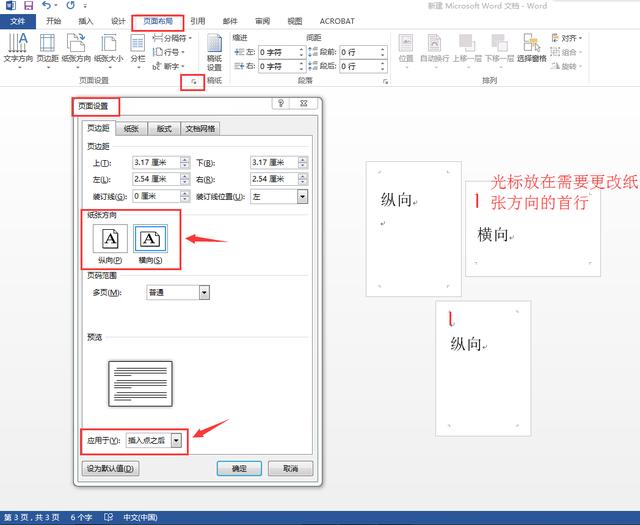Adjust the 段后 spacing stepper

tap(382, 66)
